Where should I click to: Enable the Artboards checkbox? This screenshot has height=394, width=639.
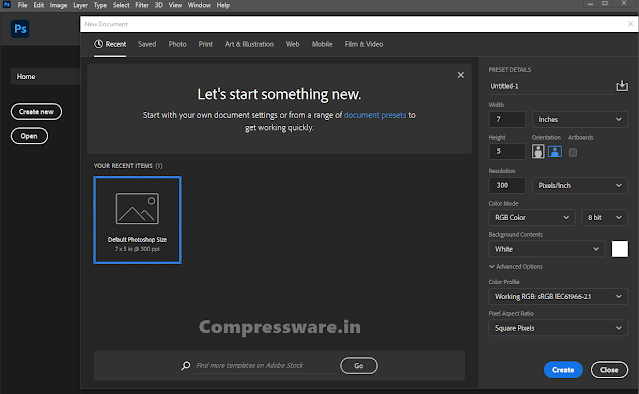click(573, 152)
